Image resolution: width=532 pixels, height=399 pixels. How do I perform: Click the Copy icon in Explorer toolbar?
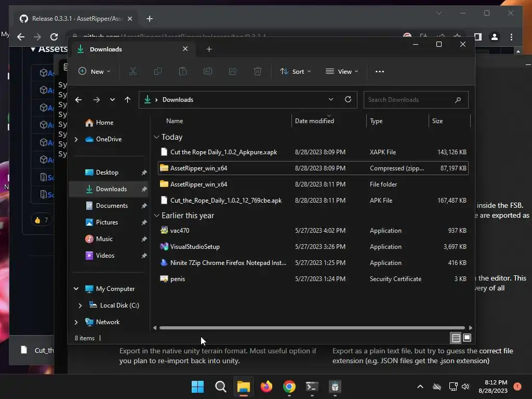(158, 71)
